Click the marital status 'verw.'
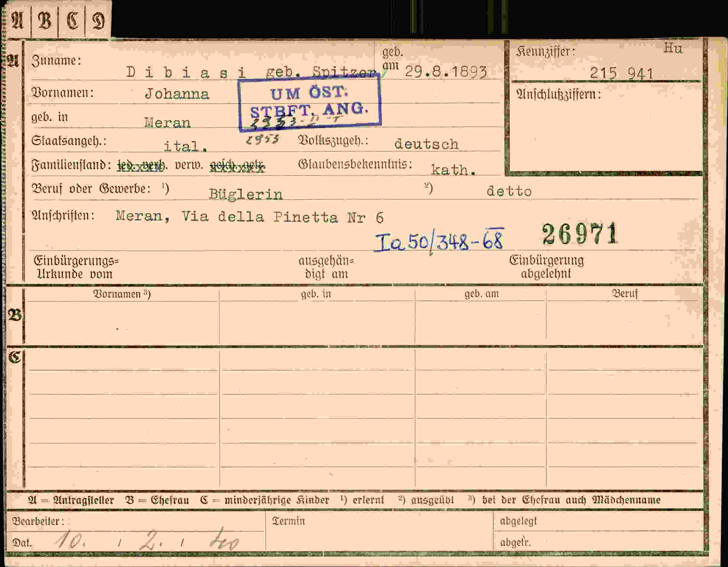 coord(189,165)
